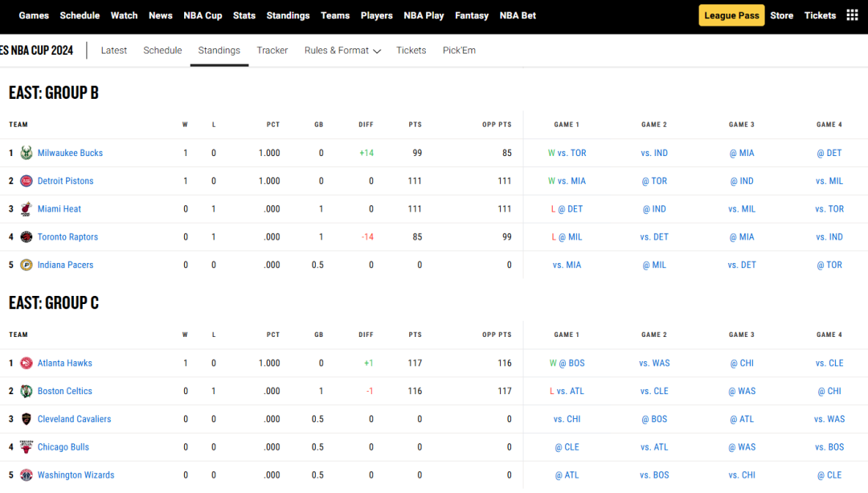The width and height of the screenshot is (868, 493).
Task: Click the Toronto Raptors team logo
Action: (x=26, y=237)
